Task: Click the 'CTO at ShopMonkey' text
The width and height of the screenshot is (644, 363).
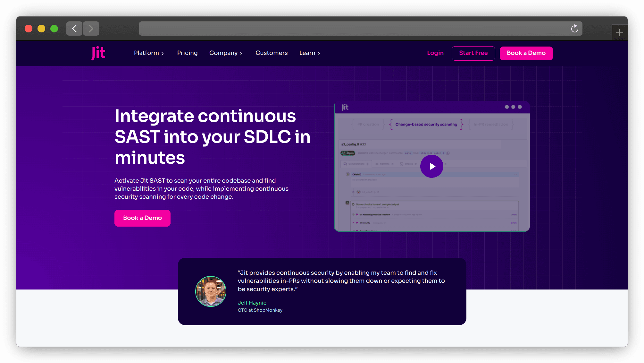Action: tap(260, 310)
